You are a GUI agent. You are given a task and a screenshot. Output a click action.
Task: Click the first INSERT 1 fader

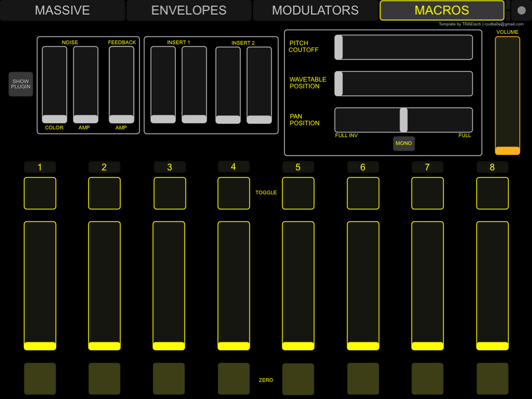coord(163,85)
